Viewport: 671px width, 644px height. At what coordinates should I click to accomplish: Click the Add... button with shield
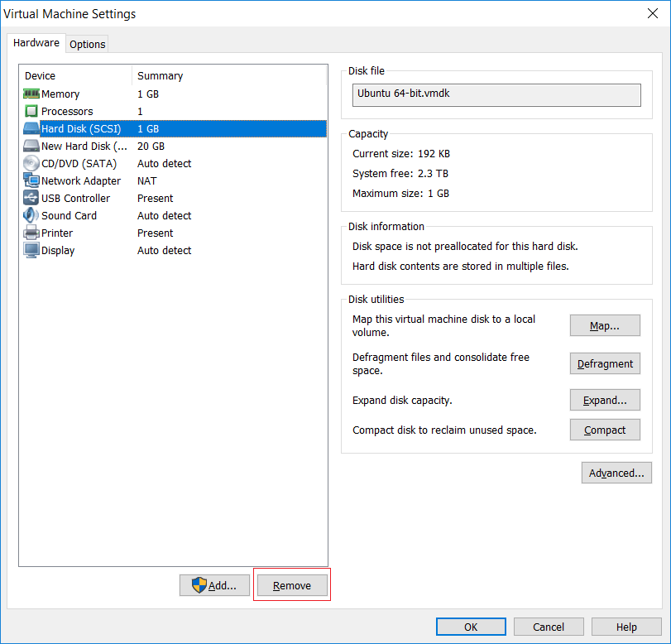[214, 585]
